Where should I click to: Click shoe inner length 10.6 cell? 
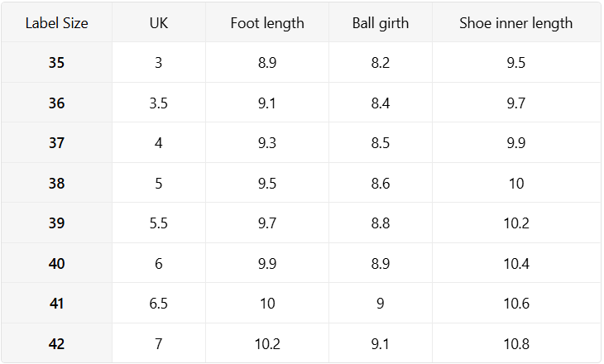click(x=515, y=304)
